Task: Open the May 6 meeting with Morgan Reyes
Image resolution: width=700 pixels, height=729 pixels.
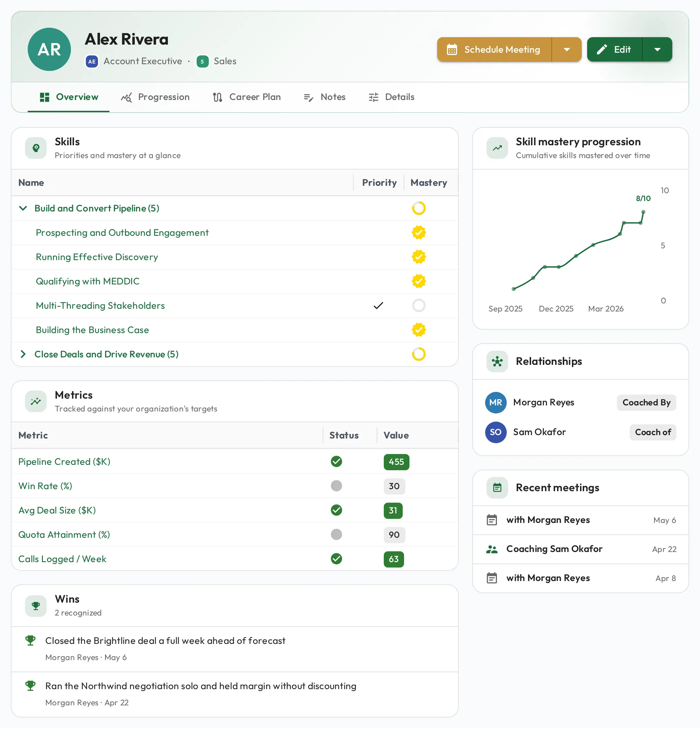Action: click(581, 520)
